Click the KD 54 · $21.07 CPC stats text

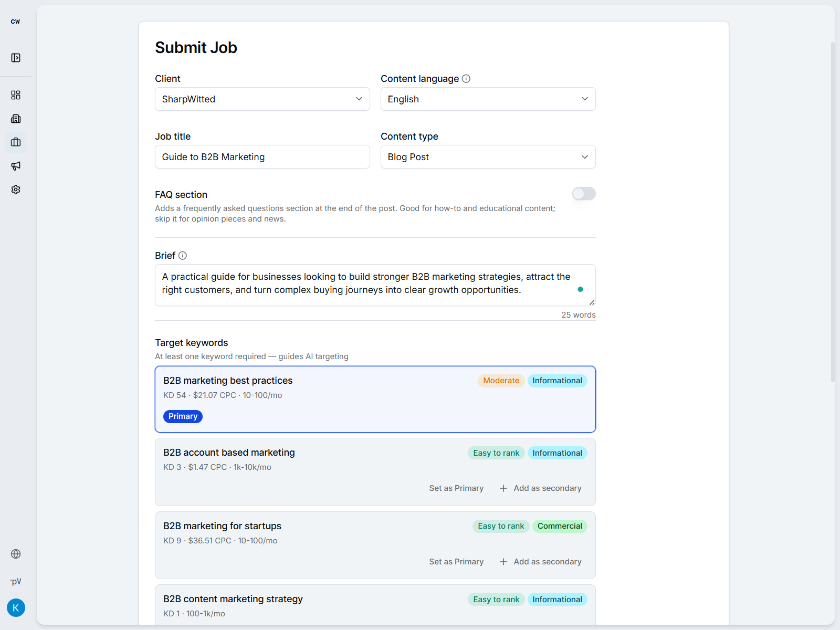click(x=223, y=395)
